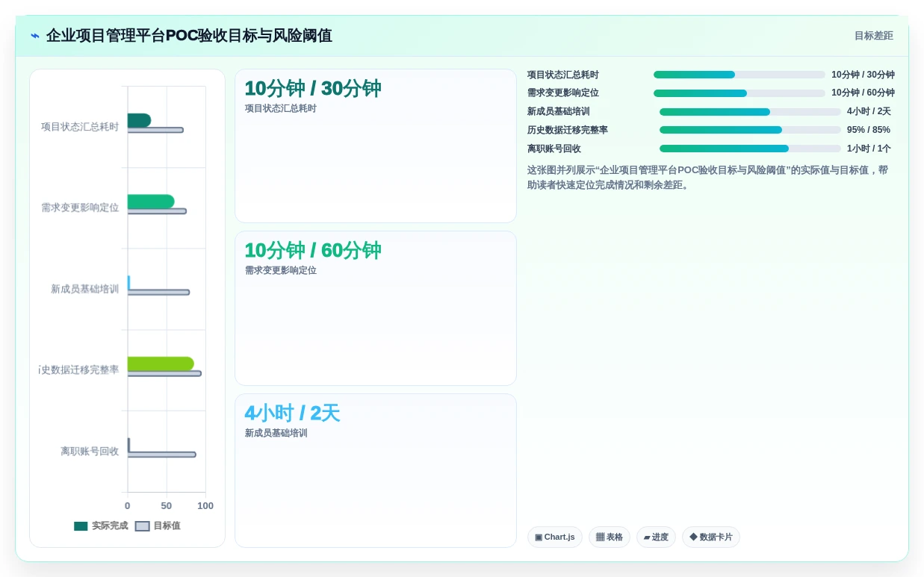
Task: Click the 数据卡片 tag chip
Action: [711, 537]
